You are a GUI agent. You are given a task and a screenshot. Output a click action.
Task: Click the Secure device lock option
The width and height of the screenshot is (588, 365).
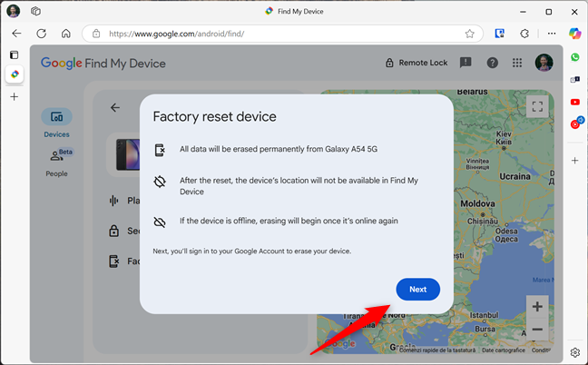pos(124,231)
